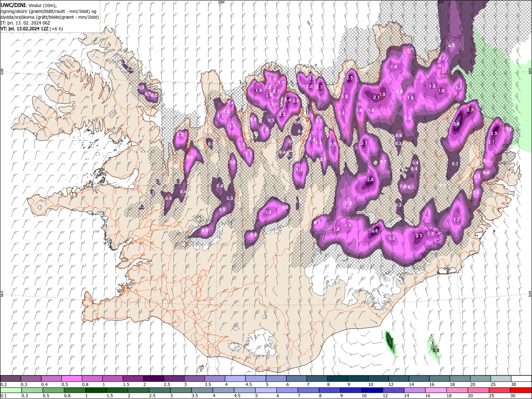The height and width of the screenshot is (399, 532).
Task: Click the "15W" longitude label
Action: [x=440, y=2]
